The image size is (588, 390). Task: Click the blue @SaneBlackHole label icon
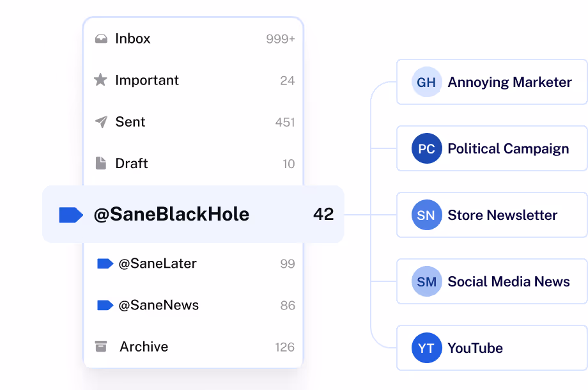pyautogui.click(x=71, y=215)
